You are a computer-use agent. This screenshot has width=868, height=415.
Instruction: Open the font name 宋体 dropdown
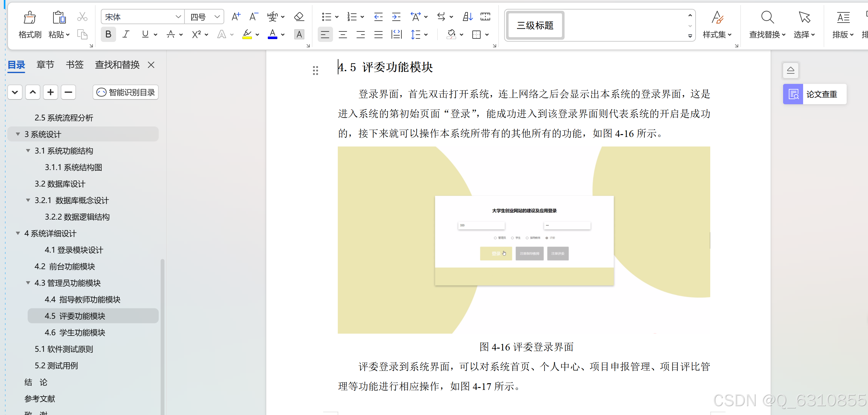(x=178, y=17)
